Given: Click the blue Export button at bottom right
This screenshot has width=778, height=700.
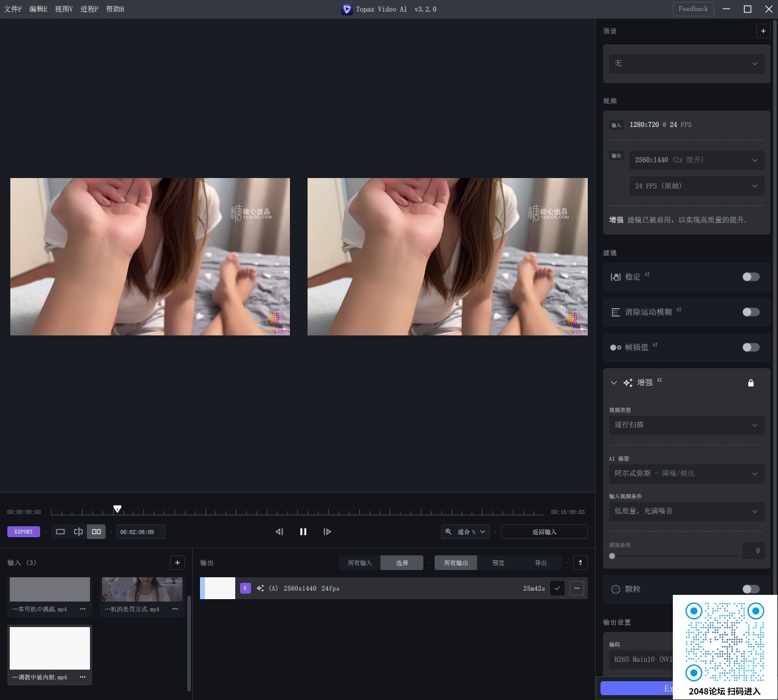Looking at the screenshot, I should click(x=636, y=688).
